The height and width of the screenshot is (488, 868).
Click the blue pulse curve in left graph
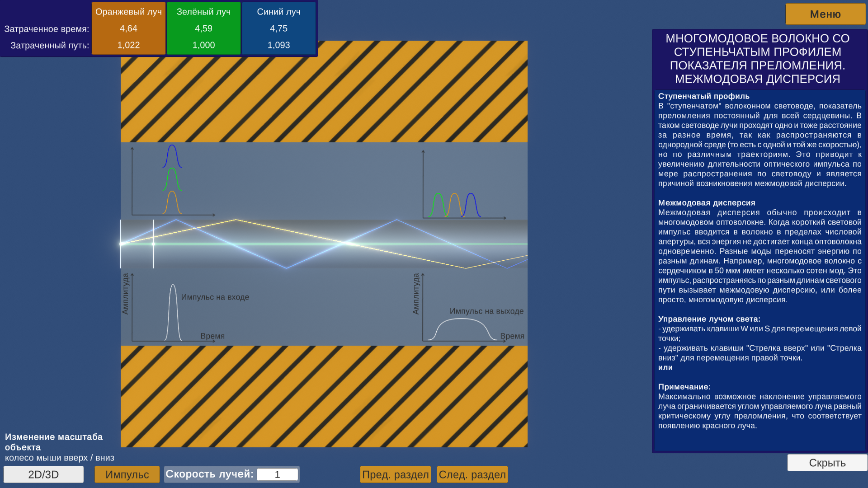(172, 146)
